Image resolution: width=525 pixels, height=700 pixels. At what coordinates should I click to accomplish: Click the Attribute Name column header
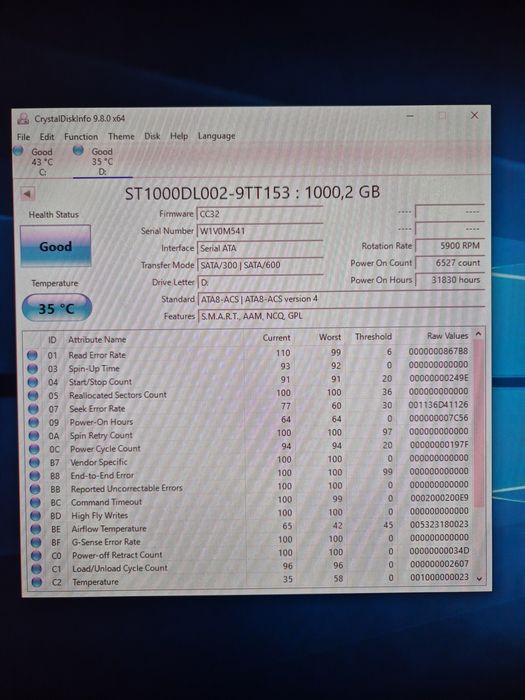(97, 340)
